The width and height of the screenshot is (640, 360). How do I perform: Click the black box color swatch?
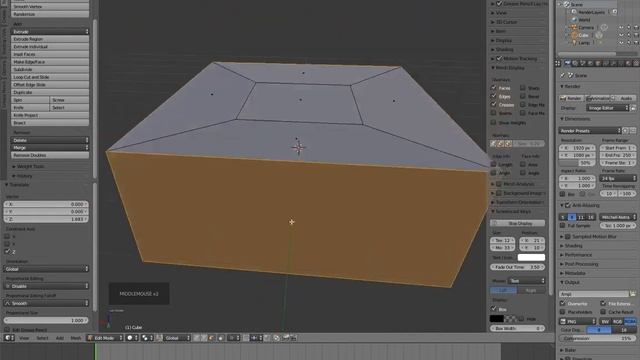[x=496, y=319]
